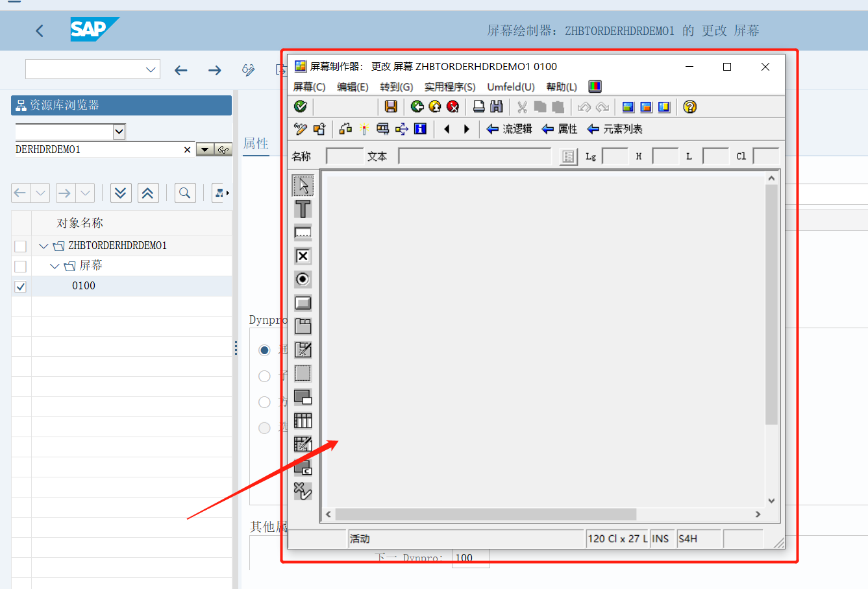
Task: Toggle the 0100 screen checkbox in object list
Action: point(20,286)
